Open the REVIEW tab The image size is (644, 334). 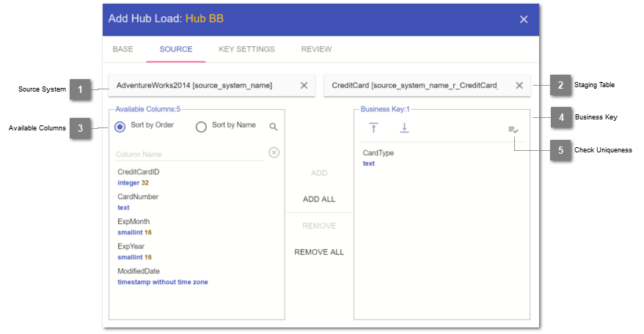pos(316,49)
